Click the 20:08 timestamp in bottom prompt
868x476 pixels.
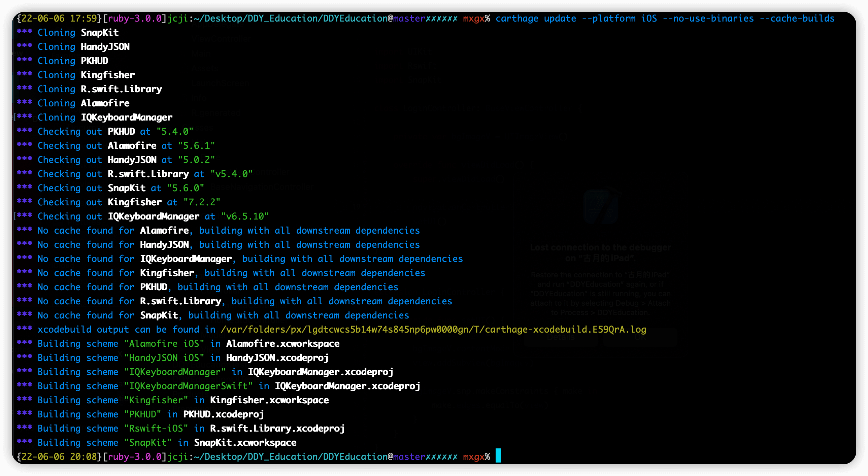coord(84,457)
